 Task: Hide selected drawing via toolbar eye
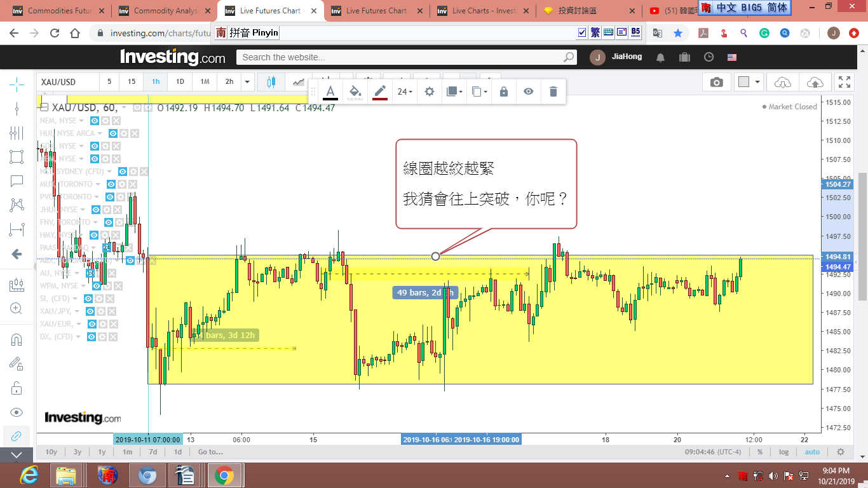[x=528, y=92]
